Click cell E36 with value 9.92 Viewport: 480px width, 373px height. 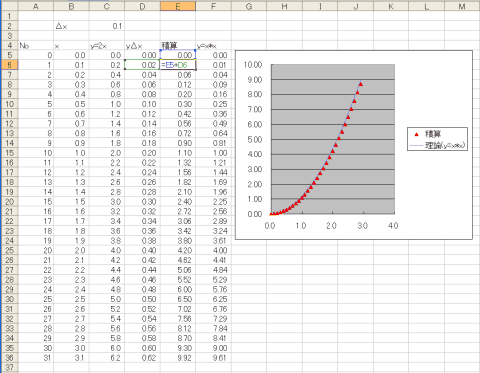pyautogui.click(x=178, y=358)
